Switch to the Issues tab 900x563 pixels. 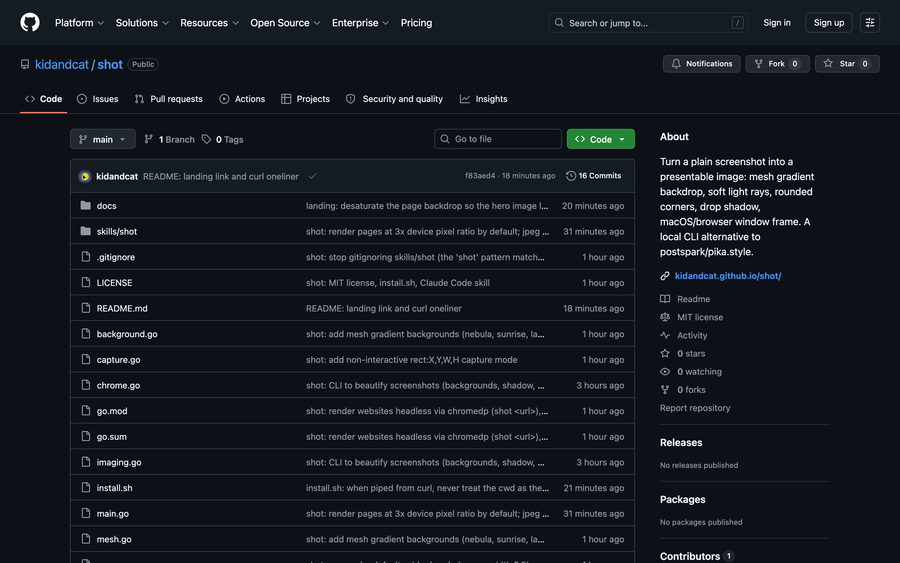[98, 99]
